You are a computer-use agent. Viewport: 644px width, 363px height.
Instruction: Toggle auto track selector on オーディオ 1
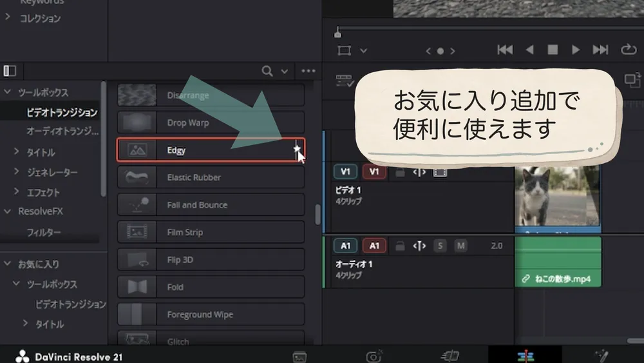(419, 246)
